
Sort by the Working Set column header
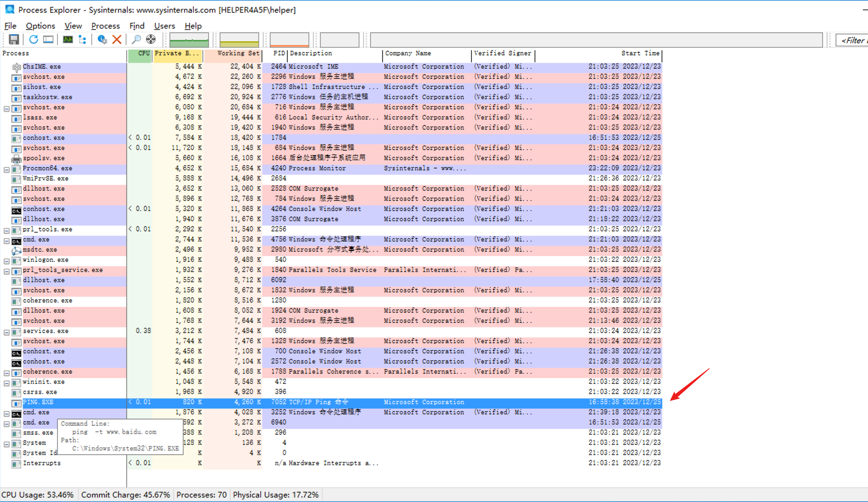click(x=238, y=53)
